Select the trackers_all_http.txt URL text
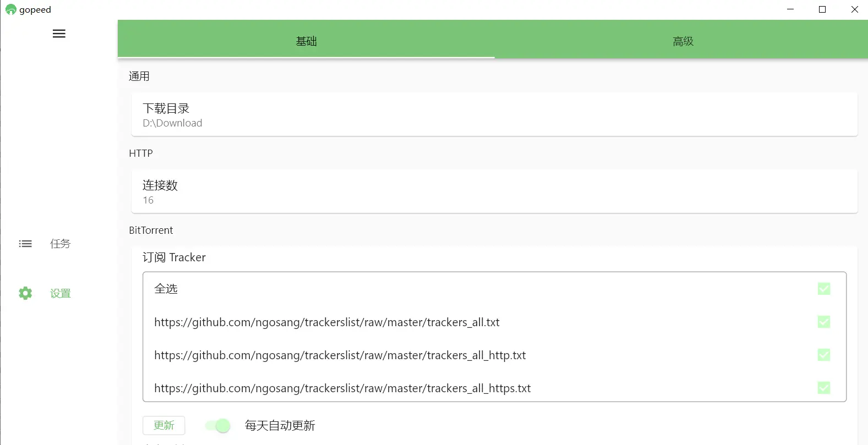 (x=340, y=355)
